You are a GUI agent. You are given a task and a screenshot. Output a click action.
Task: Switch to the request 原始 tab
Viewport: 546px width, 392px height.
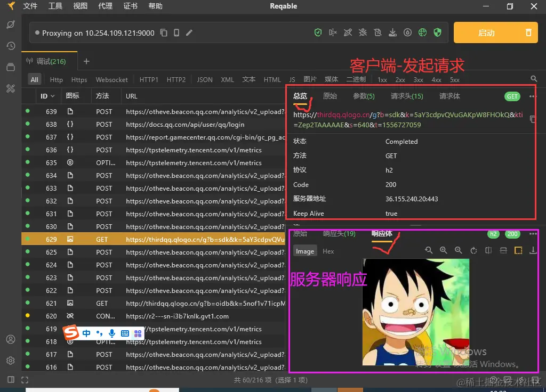(x=330, y=96)
